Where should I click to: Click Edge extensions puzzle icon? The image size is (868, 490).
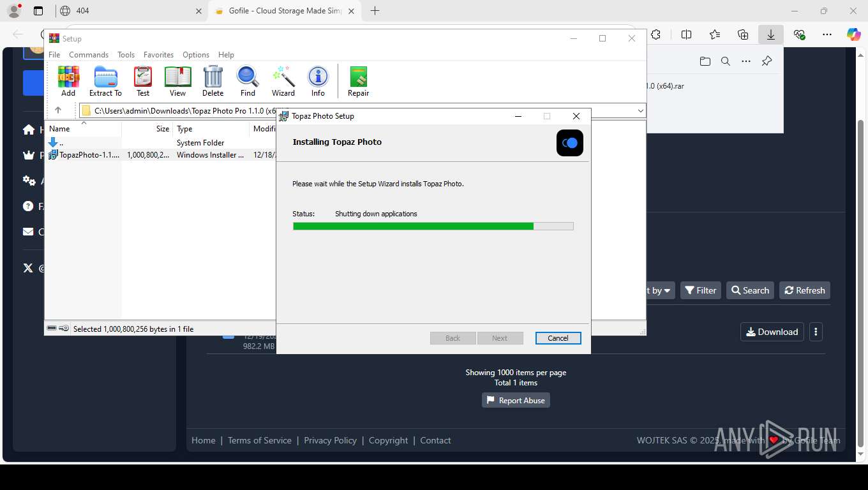click(x=656, y=34)
